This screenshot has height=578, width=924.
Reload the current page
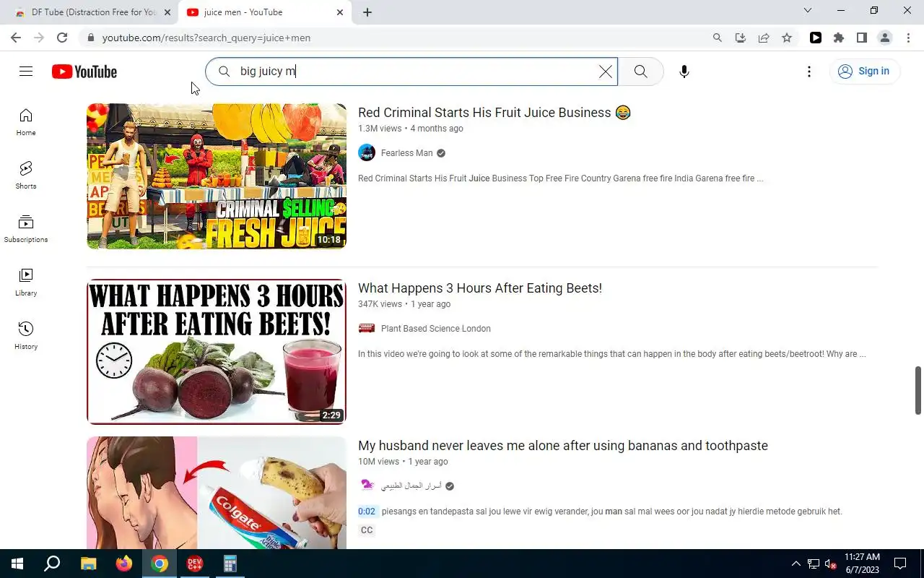tap(62, 38)
